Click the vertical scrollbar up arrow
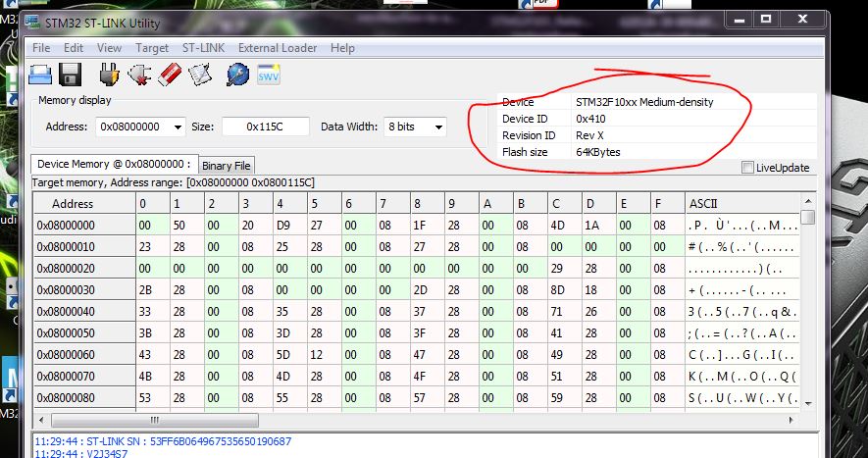The image size is (868, 458). point(807,202)
